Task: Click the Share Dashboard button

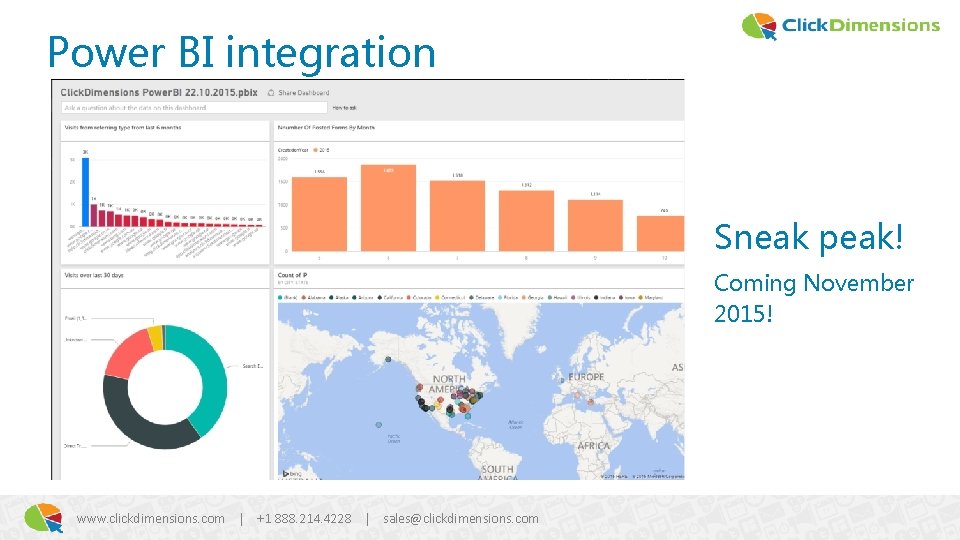Action: click(299, 93)
